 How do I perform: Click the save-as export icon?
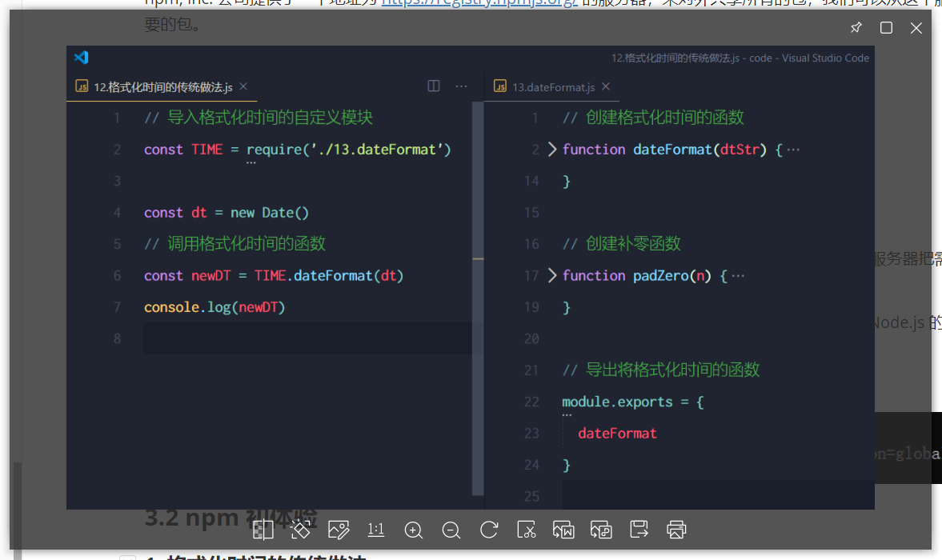pyautogui.click(x=639, y=530)
